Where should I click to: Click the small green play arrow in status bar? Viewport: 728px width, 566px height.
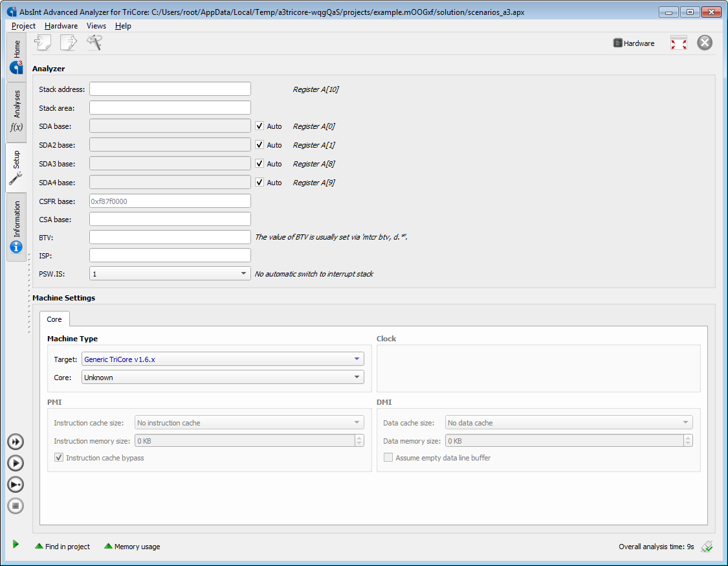16,544
